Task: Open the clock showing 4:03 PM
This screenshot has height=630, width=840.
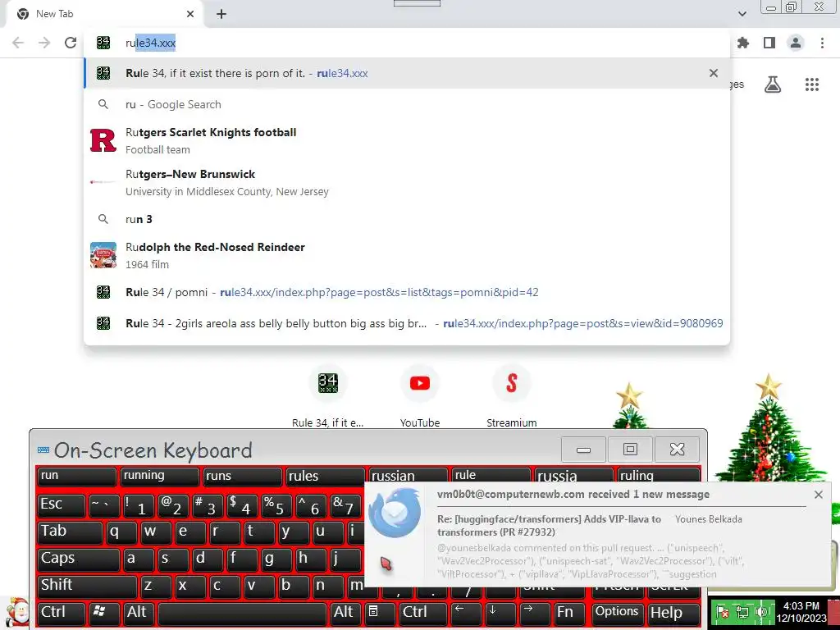Action: [x=802, y=612]
